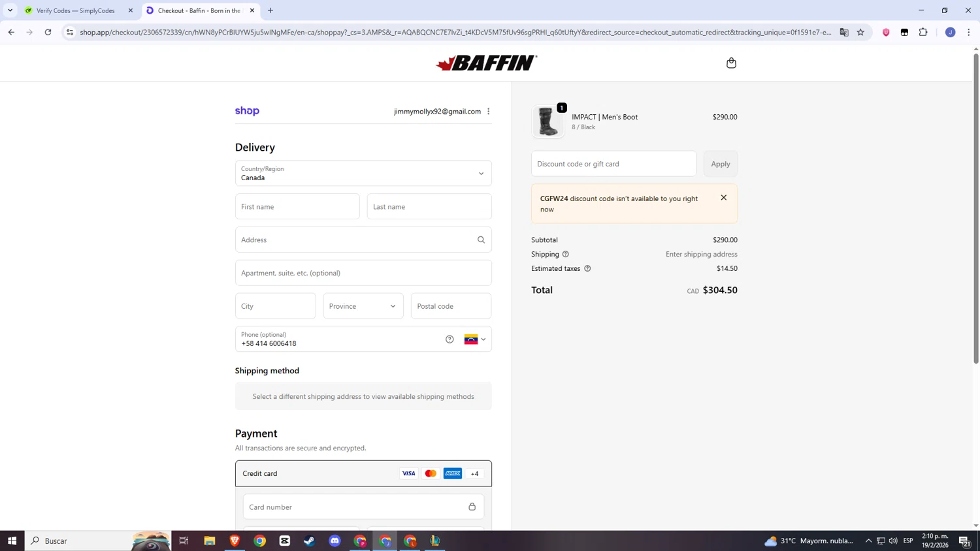This screenshot has width=980, height=551.
Task: View site information icon in address bar
Action: (70, 32)
